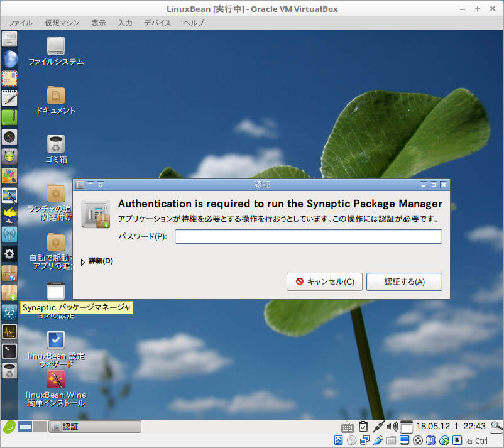Click the キャンセル(C) button

tap(324, 282)
